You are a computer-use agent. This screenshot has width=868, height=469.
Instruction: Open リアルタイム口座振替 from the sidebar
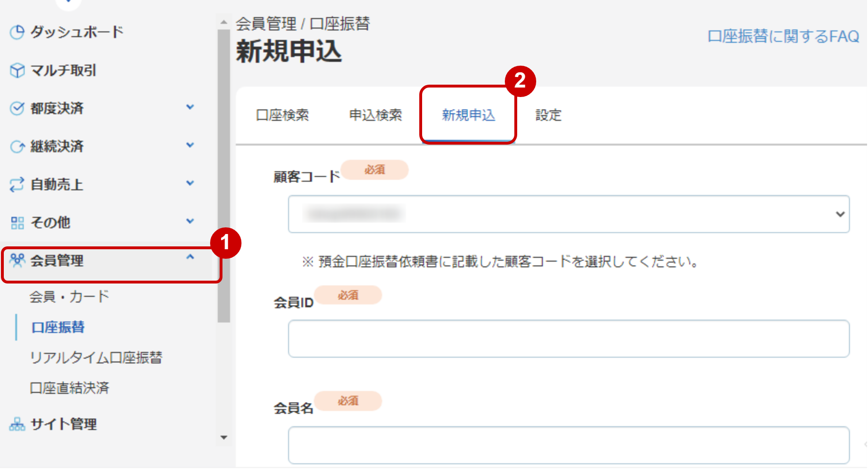pos(96,358)
